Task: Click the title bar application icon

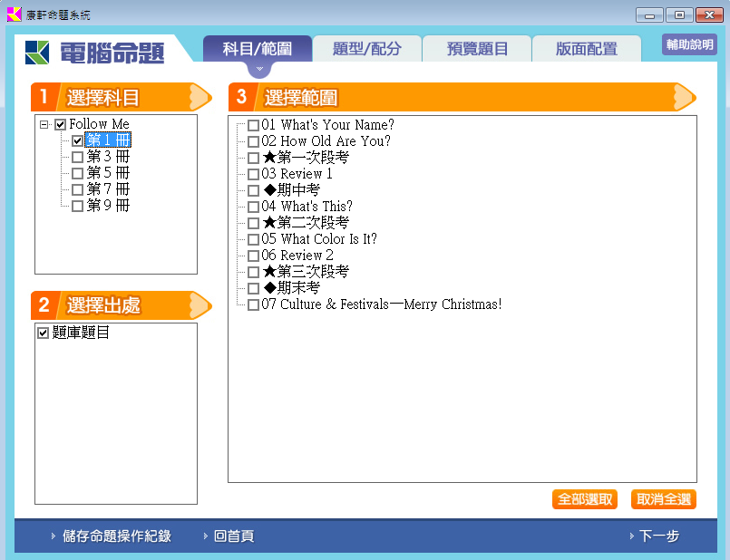Action: 14,14
